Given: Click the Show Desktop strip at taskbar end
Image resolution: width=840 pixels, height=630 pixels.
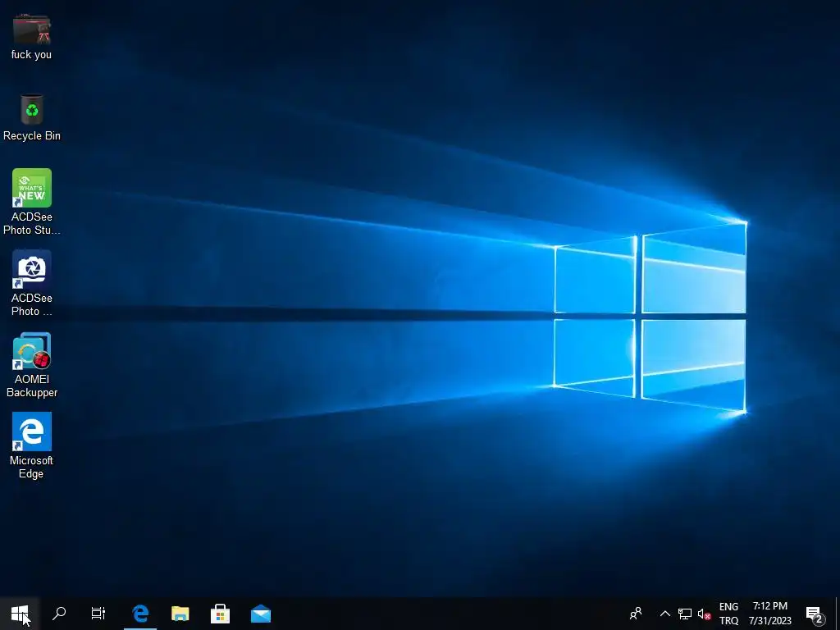Looking at the screenshot, I should (x=837, y=614).
